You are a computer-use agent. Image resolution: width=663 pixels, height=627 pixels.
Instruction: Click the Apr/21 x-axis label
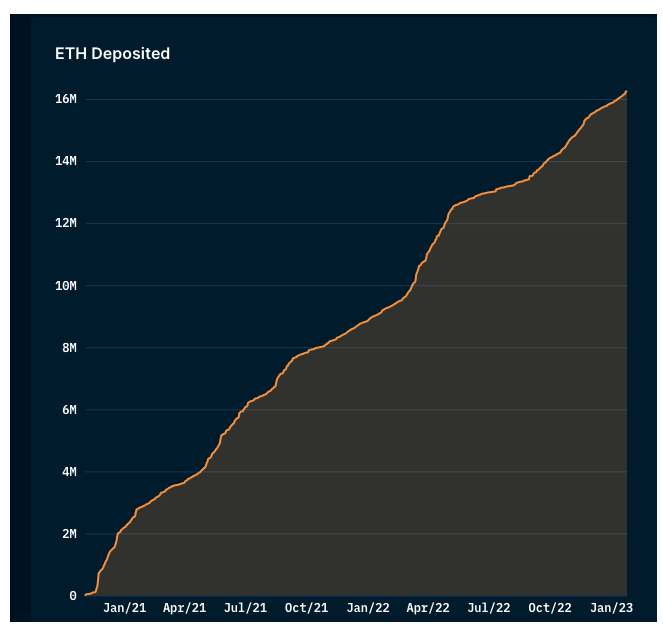coord(185,608)
